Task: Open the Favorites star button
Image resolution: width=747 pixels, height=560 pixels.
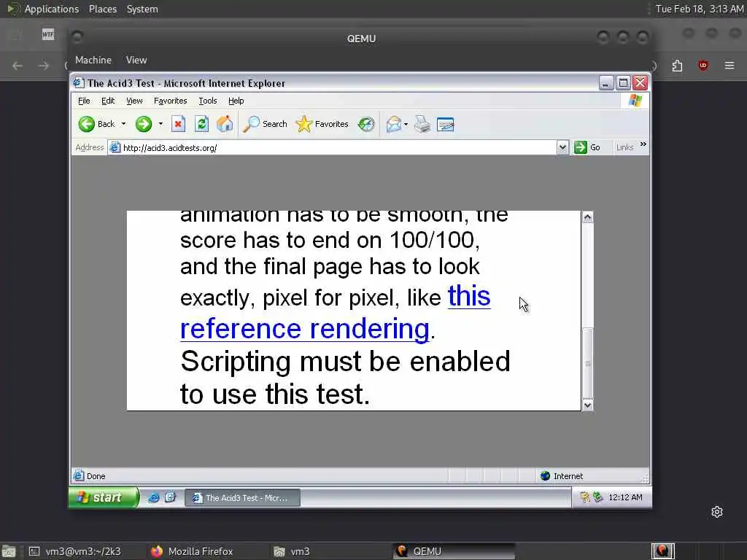Action: coord(322,124)
